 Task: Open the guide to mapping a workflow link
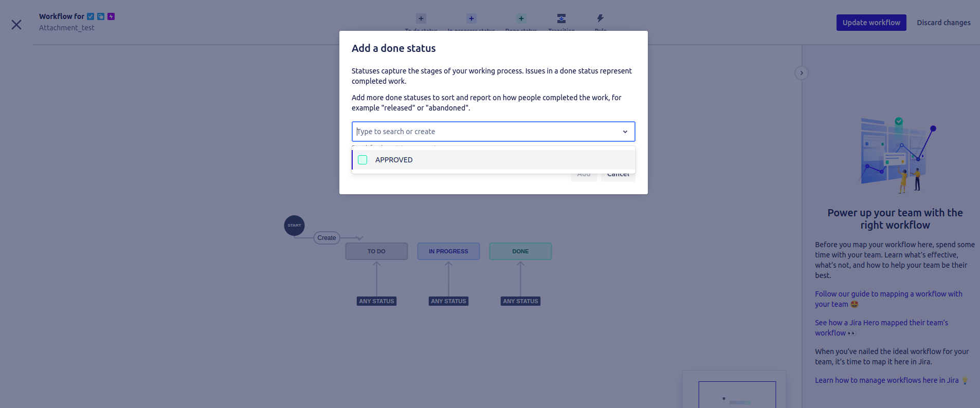pyautogui.click(x=888, y=294)
